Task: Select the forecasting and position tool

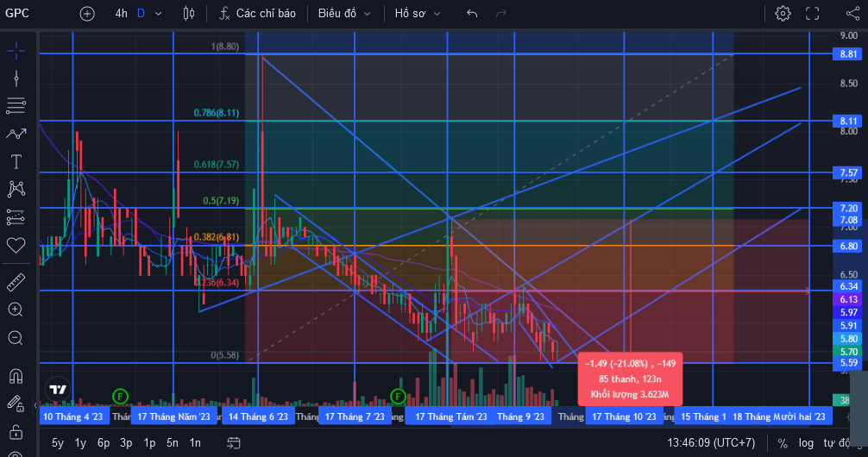Action: coord(16,217)
